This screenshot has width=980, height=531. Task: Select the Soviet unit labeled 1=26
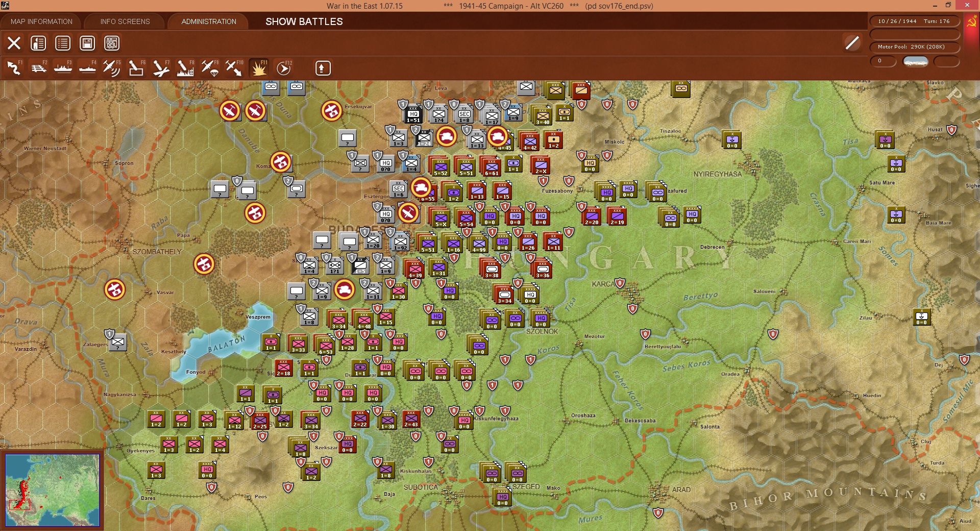point(528,242)
